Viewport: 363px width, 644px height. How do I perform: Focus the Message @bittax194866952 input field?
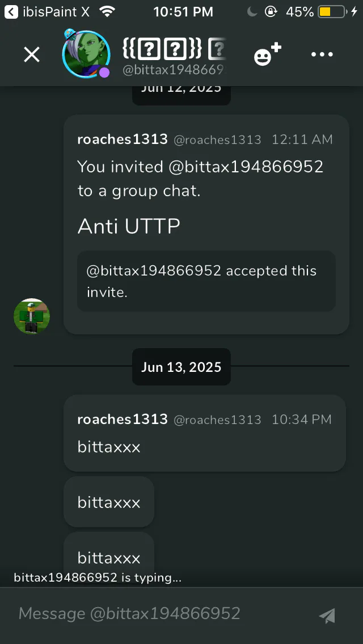(164, 613)
